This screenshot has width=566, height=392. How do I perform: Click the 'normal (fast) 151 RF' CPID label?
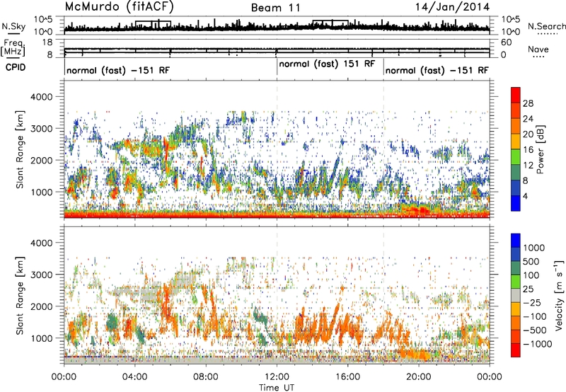click(327, 64)
